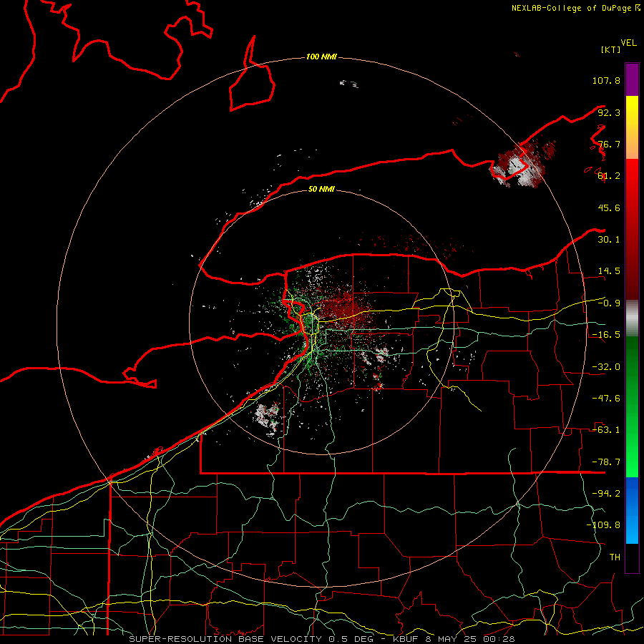Click the 50 NMI range ring label
Viewport: 644px width, 644px height.
coord(321,189)
